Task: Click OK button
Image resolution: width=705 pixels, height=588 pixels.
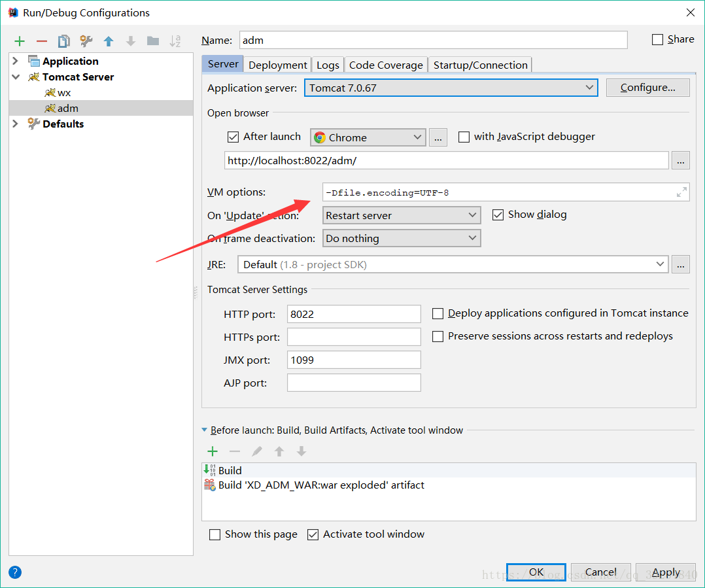Action: click(536, 572)
